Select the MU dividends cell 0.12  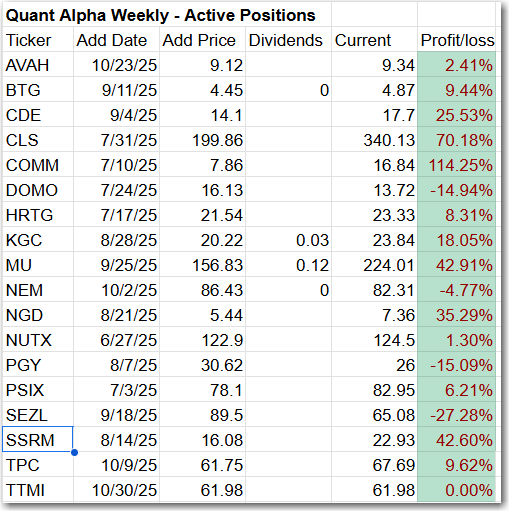pyautogui.click(x=288, y=265)
